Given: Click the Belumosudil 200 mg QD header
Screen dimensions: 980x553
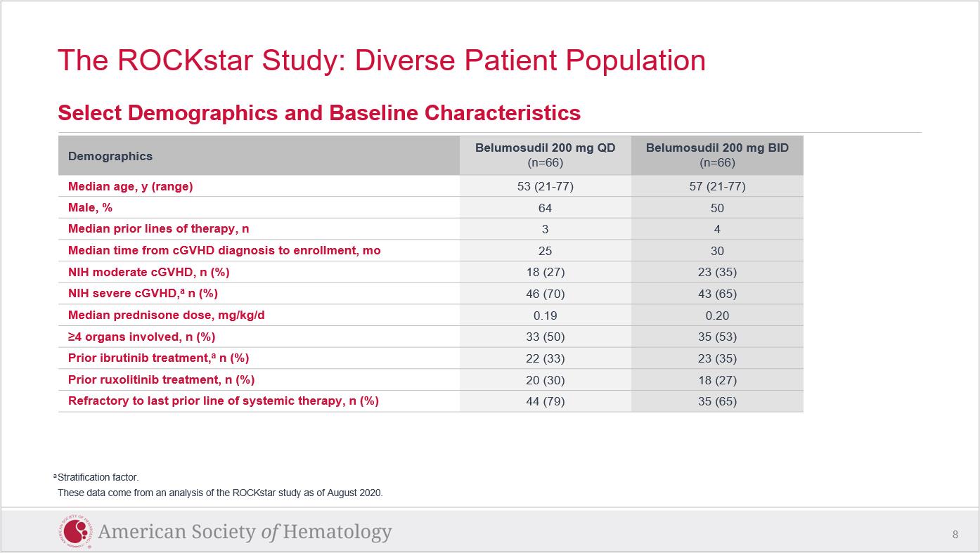Looking at the screenshot, I should [546, 155].
